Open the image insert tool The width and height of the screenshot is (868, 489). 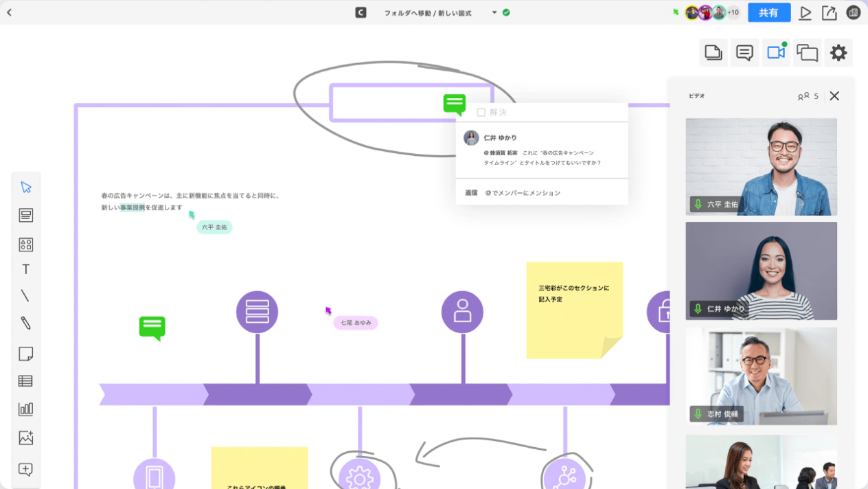click(x=25, y=437)
